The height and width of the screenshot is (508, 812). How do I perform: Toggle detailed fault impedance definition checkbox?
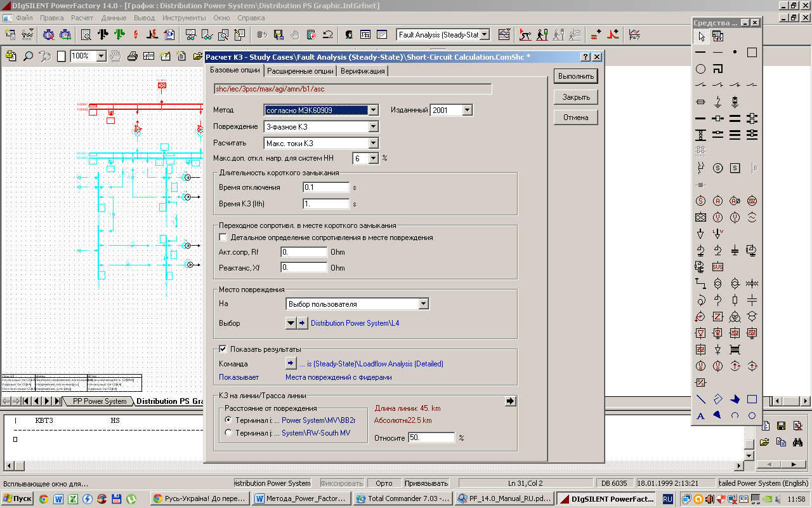pos(223,237)
